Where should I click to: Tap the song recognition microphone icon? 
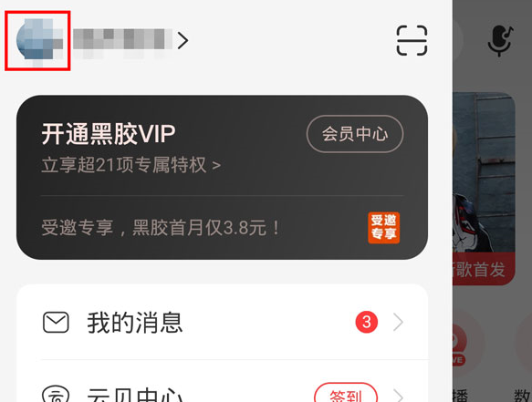500,40
